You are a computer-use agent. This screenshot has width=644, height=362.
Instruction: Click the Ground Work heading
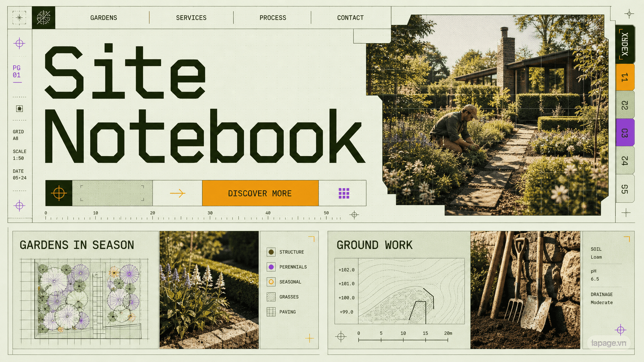[374, 245]
